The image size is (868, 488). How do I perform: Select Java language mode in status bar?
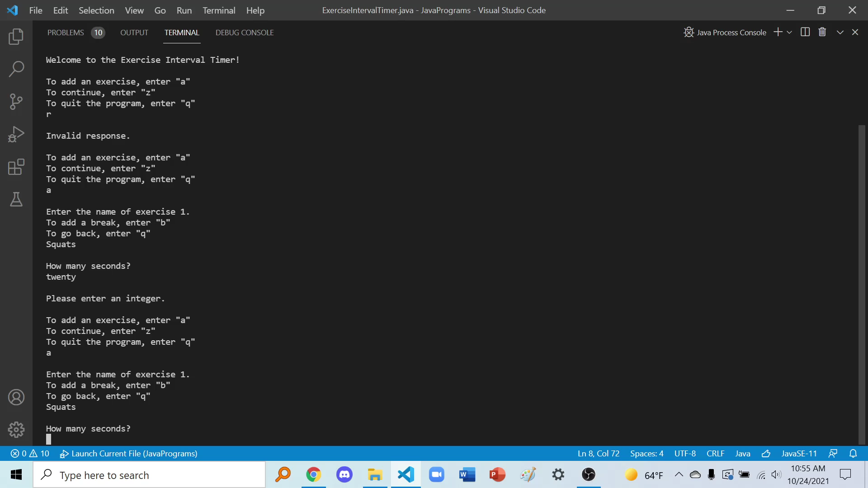click(742, 454)
